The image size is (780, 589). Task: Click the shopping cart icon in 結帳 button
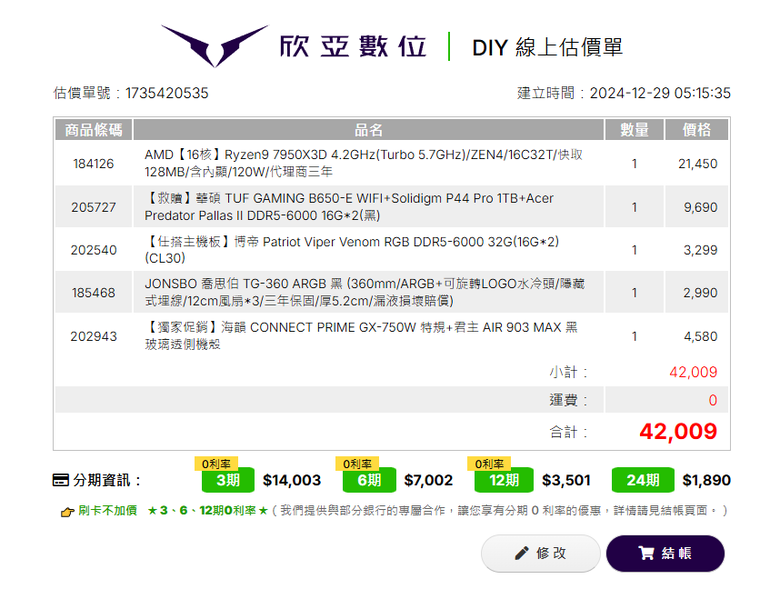[646, 553]
